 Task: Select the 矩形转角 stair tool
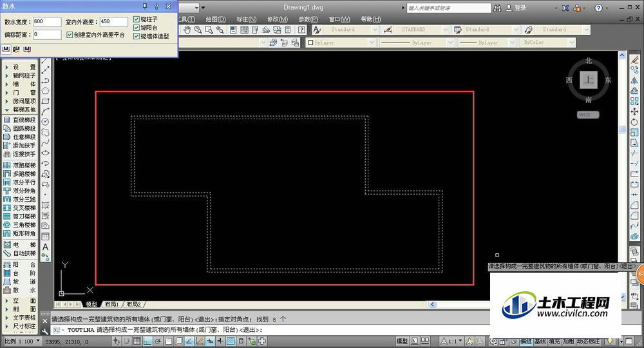[19, 233]
